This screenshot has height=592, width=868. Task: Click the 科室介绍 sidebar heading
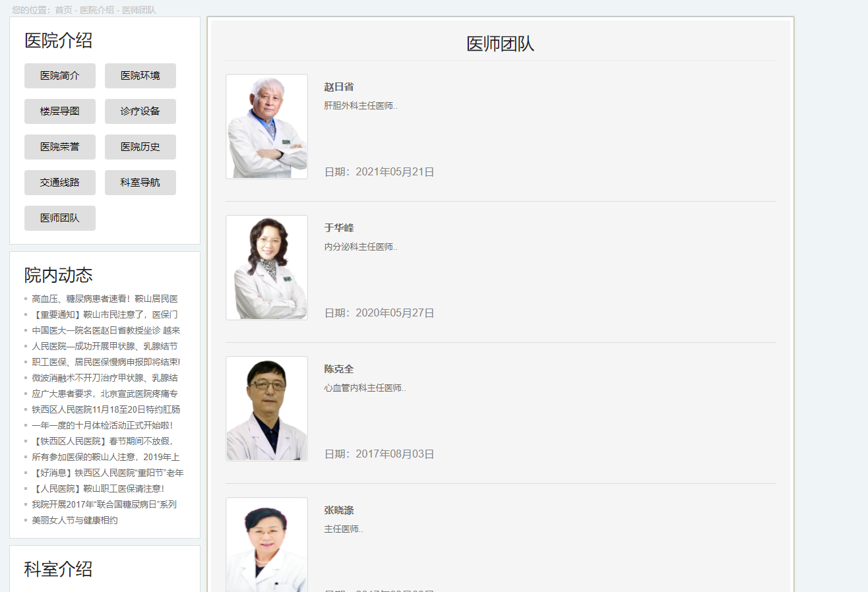tap(58, 569)
